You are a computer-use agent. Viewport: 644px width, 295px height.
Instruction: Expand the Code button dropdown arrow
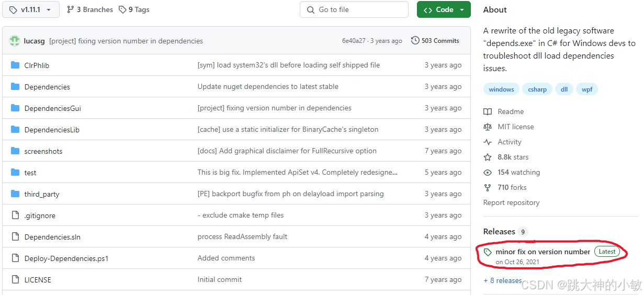[462, 9]
